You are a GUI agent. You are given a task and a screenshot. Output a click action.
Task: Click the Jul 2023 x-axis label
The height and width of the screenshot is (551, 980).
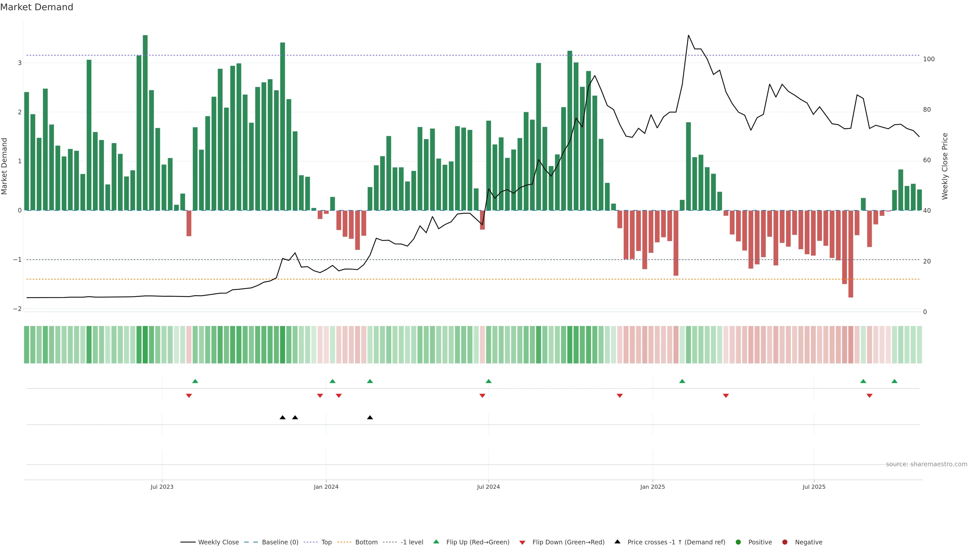pyautogui.click(x=162, y=487)
